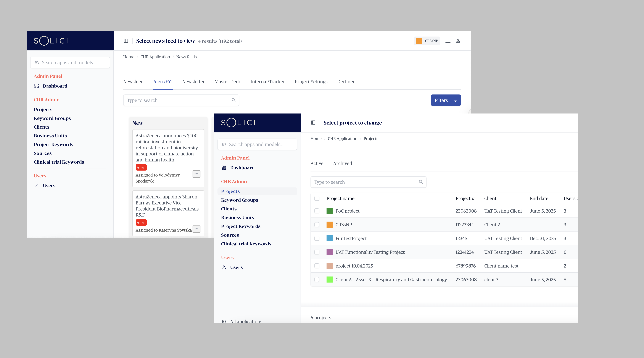Image resolution: width=644 pixels, height=358 pixels.
Task: Click All applications grid icon in Projects sidebar
Action: click(x=224, y=321)
